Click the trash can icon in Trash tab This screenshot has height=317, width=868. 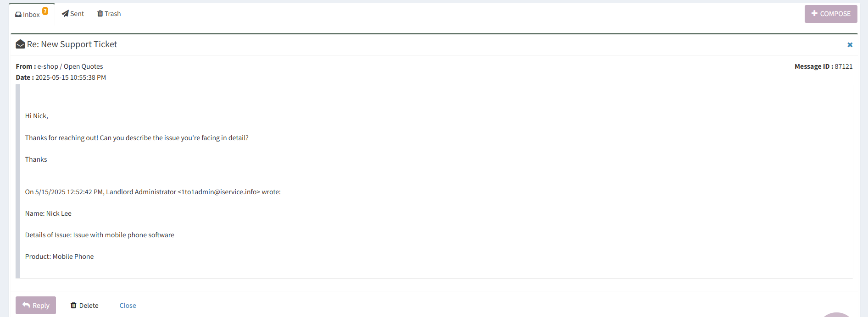pos(100,14)
